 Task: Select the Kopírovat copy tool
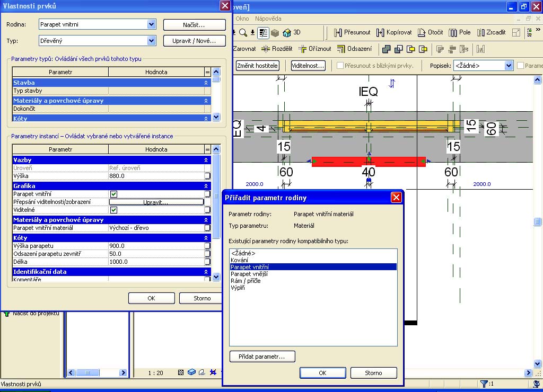point(394,32)
